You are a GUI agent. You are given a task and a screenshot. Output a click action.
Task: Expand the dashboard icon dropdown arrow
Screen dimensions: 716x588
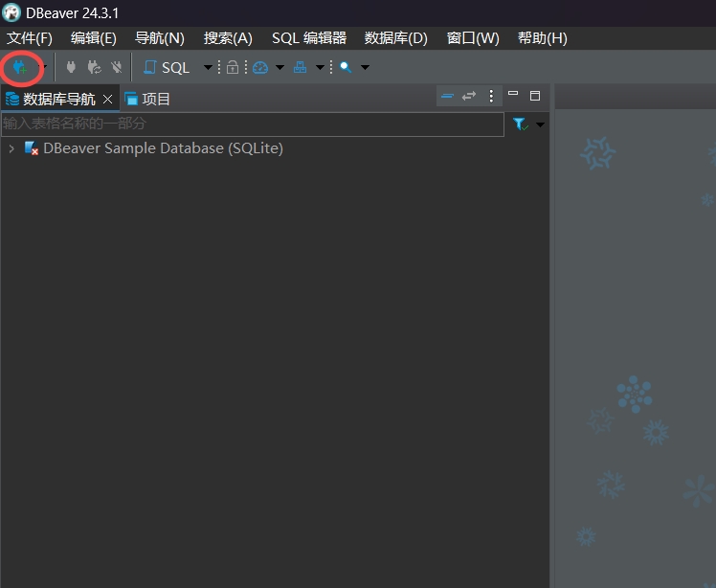[280, 68]
